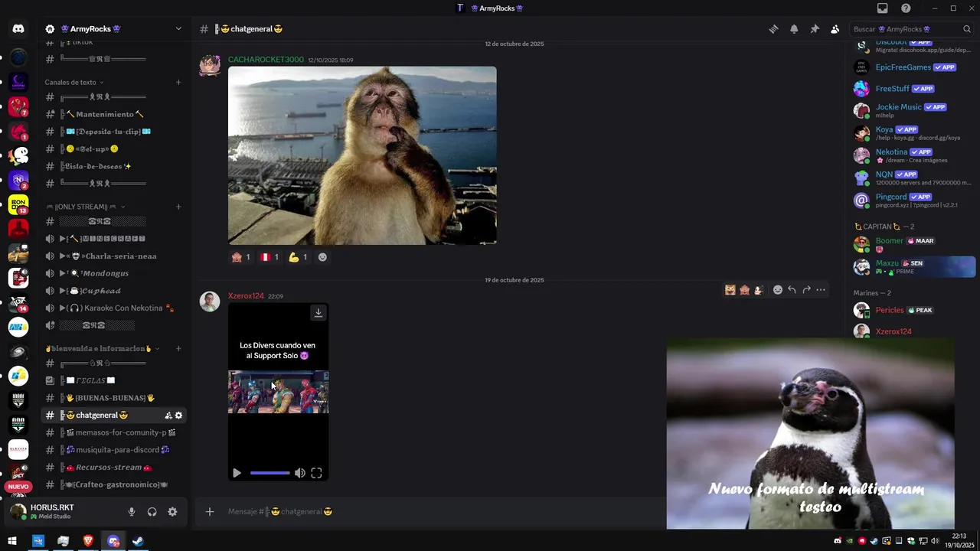The height and width of the screenshot is (551, 980).
Task: Seek the video progress bar
Action: [x=269, y=473]
